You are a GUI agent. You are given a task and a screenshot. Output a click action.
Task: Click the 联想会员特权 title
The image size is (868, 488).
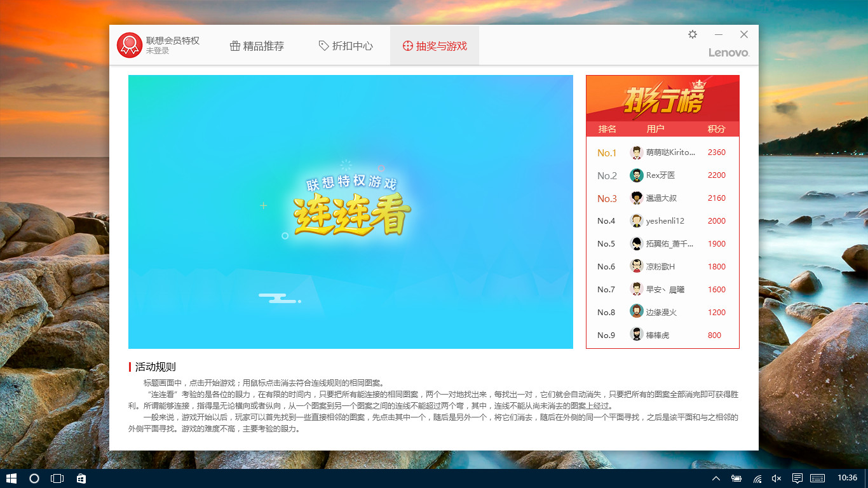click(173, 40)
